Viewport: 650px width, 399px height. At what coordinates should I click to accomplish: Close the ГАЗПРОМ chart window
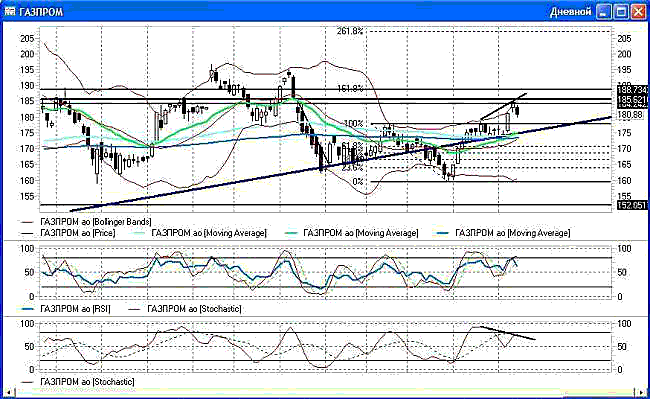click(x=638, y=12)
